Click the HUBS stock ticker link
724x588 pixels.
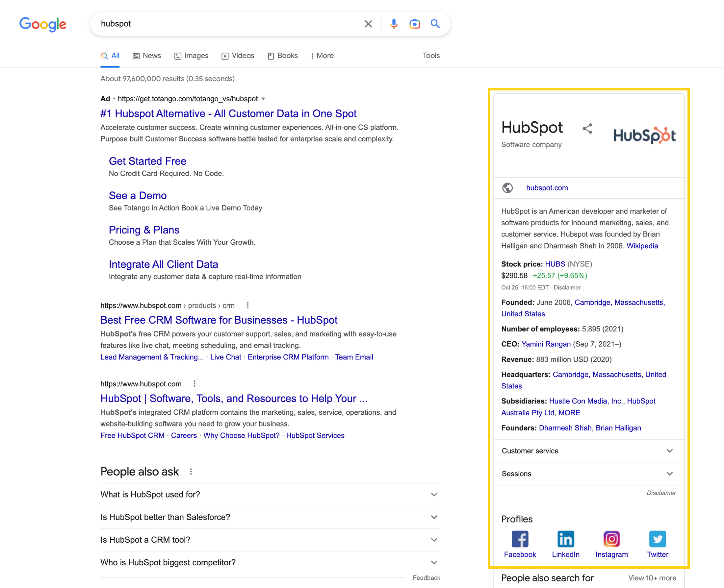click(555, 264)
